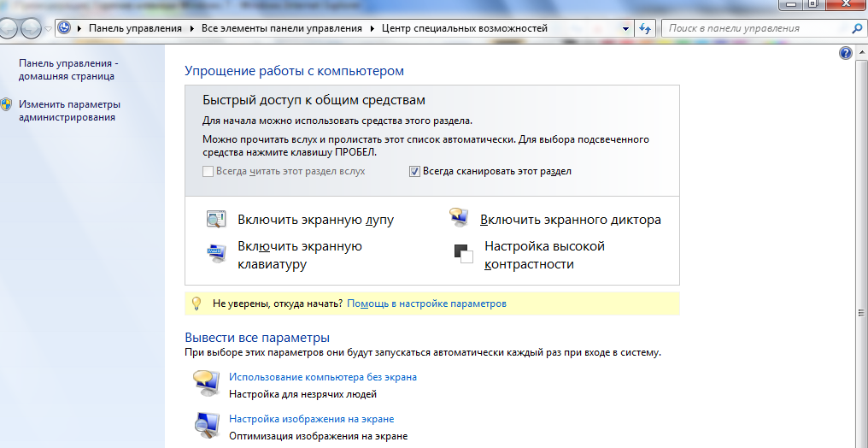Open help via the blue question mark icon

[x=846, y=53]
